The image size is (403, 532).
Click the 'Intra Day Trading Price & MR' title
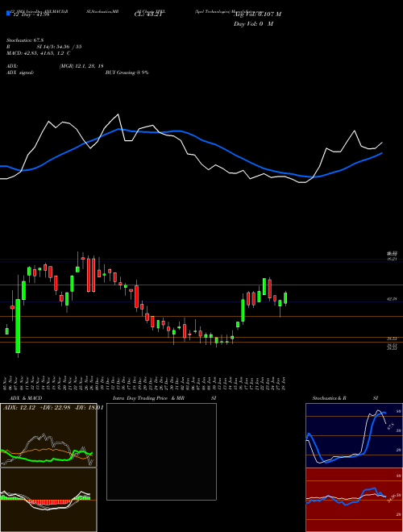tap(148, 398)
